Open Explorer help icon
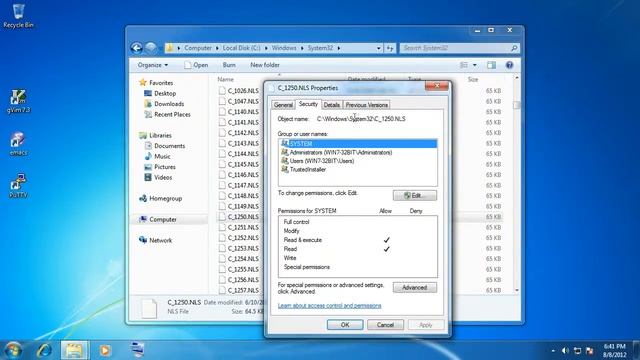The height and width of the screenshot is (360, 640). click(509, 65)
